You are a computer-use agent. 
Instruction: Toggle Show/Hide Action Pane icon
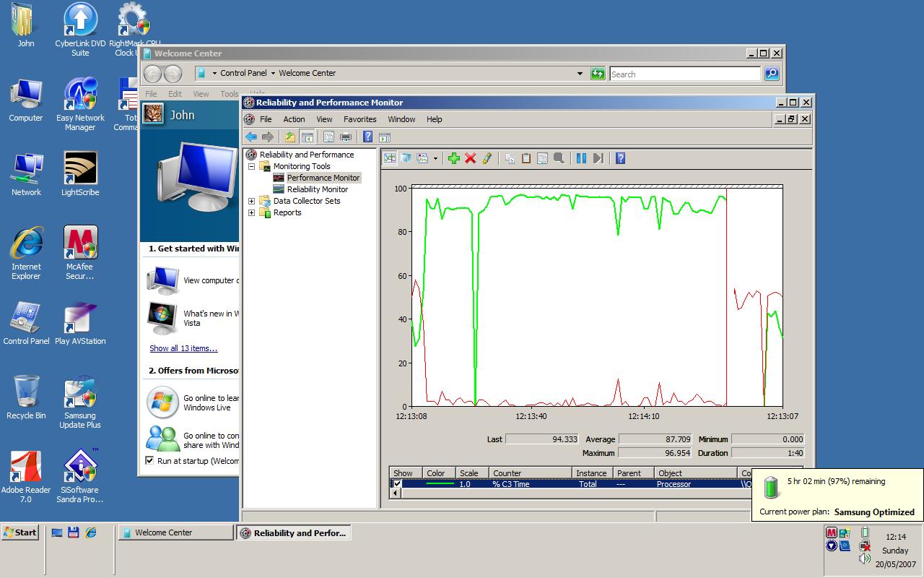[x=385, y=137]
